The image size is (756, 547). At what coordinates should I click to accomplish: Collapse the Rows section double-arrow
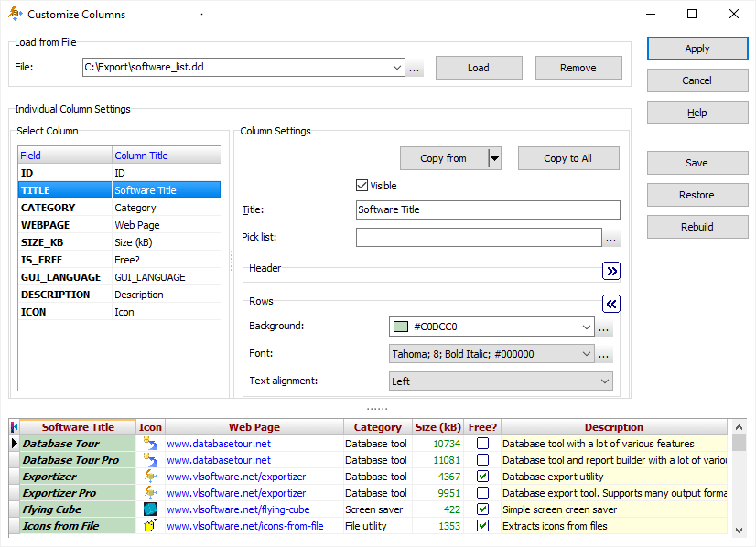click(611, 304)
